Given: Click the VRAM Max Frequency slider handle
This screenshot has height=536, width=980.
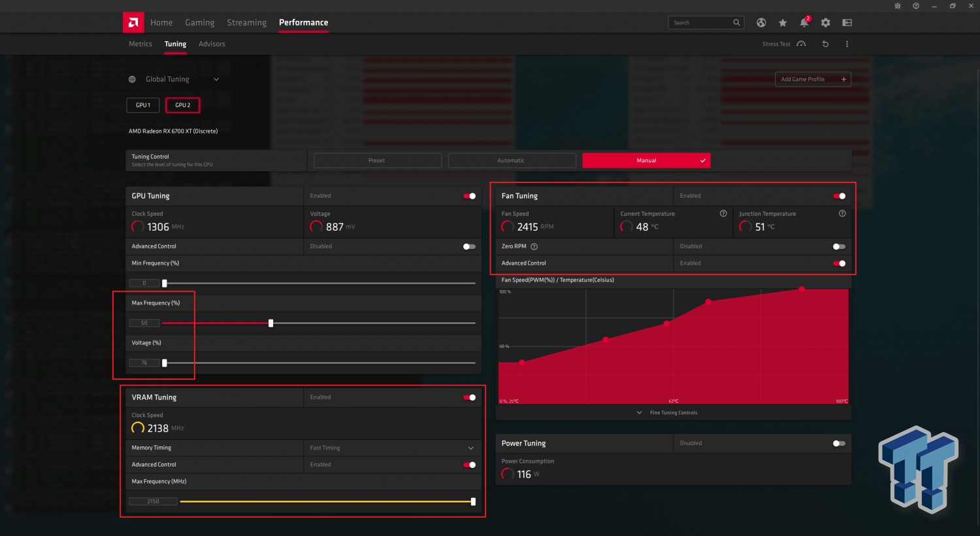Looking at the screenshot, I should (x=473, y=501).
